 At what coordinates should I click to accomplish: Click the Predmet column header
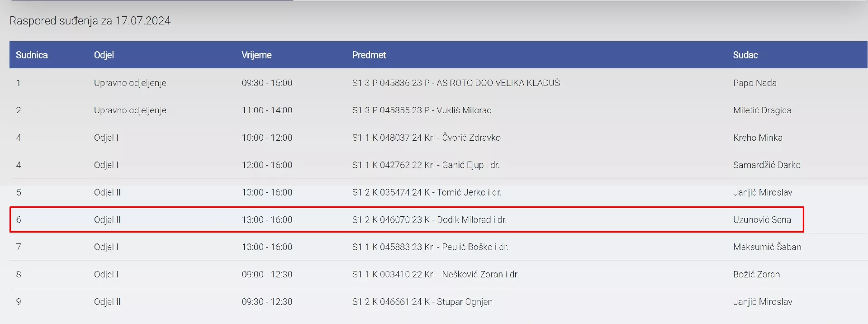pyautogui.click(x=369, y=55)
